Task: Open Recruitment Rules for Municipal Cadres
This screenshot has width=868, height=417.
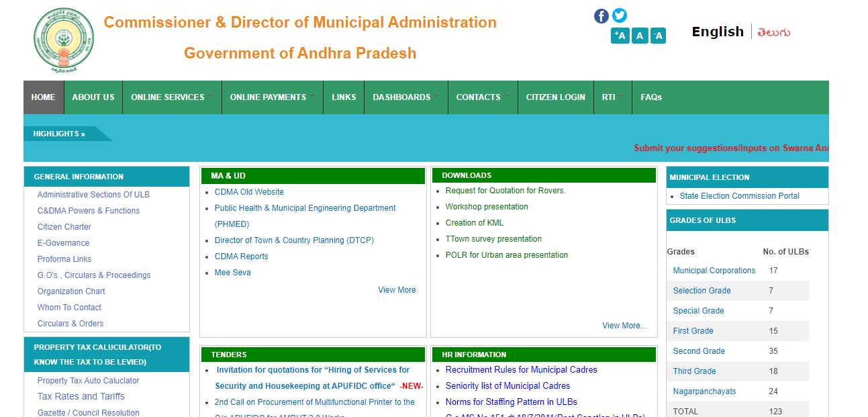Action: point(521,370)
